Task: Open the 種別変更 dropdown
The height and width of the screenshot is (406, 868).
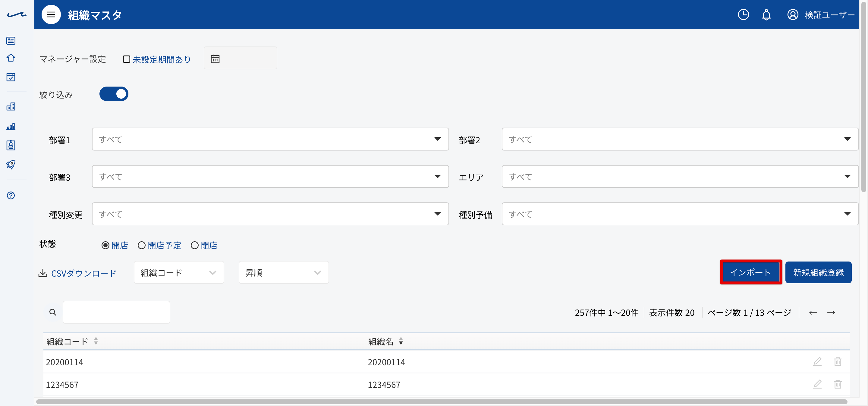Action: [x=270, y=214]
